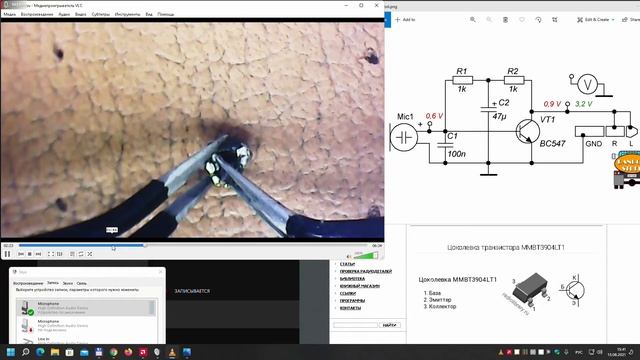Open Firefox from the taskbar
The width and height of the screenshot is (640, 360).
click(128, 352)
